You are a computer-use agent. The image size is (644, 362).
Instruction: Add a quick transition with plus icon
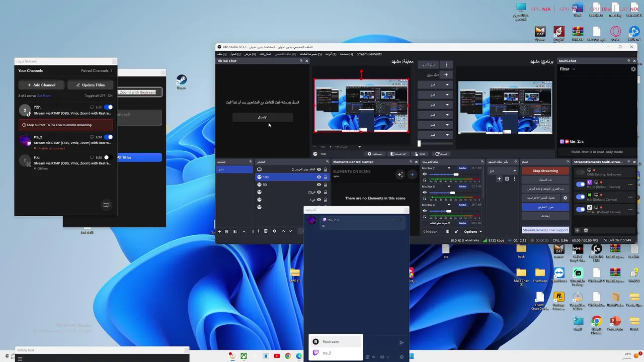click(x=446, y=74)
